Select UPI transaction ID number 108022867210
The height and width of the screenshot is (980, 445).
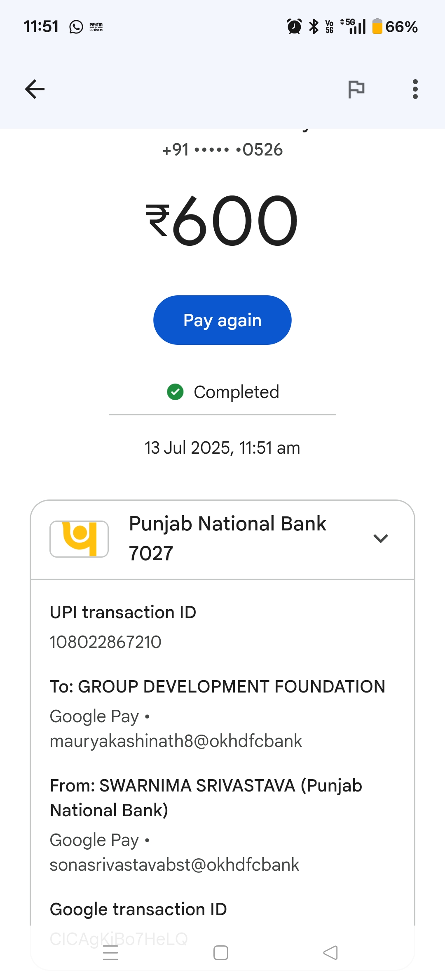click(x=105, y=642)
